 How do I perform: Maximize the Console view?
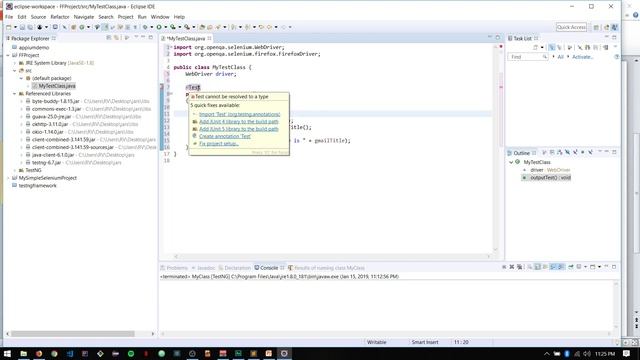coord(614,267)
